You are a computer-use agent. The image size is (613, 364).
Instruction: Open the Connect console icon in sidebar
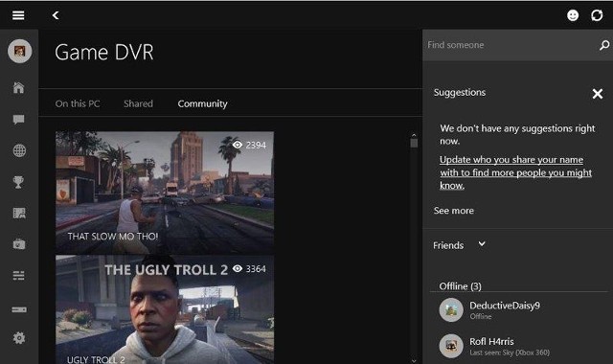(19, 309)
